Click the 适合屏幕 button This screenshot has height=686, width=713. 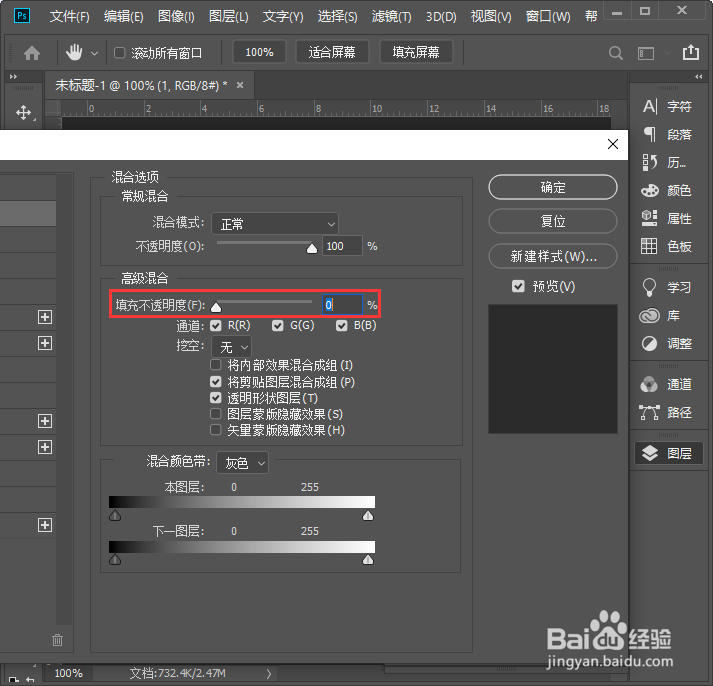click(x=332, y=52)
